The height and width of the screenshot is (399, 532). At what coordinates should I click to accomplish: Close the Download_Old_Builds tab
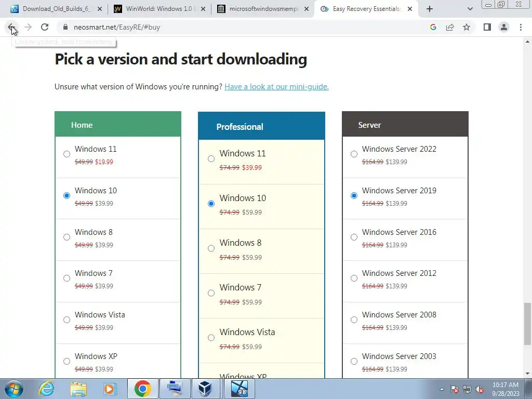pos(100,9)
